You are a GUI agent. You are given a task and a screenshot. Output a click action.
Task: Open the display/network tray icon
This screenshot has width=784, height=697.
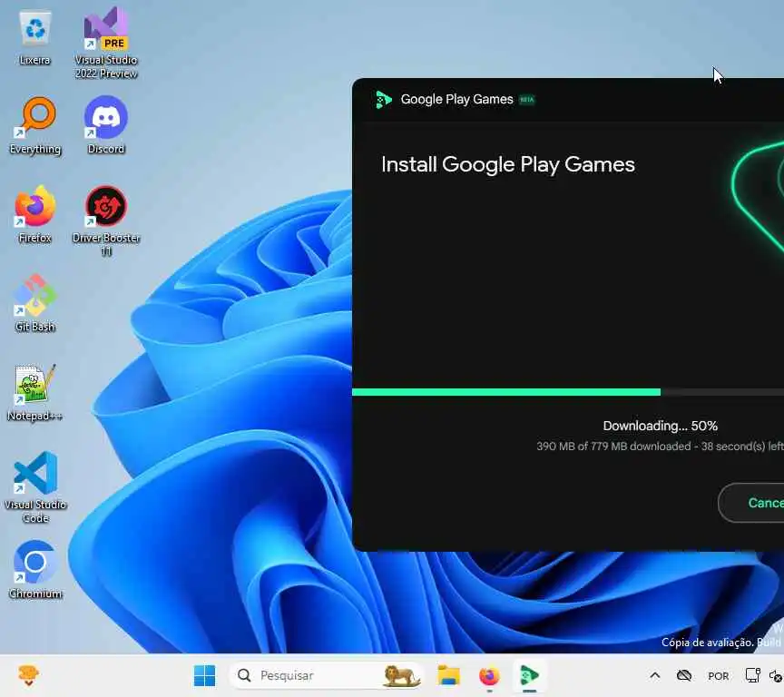pyautogui.click(x=752, y=675)
